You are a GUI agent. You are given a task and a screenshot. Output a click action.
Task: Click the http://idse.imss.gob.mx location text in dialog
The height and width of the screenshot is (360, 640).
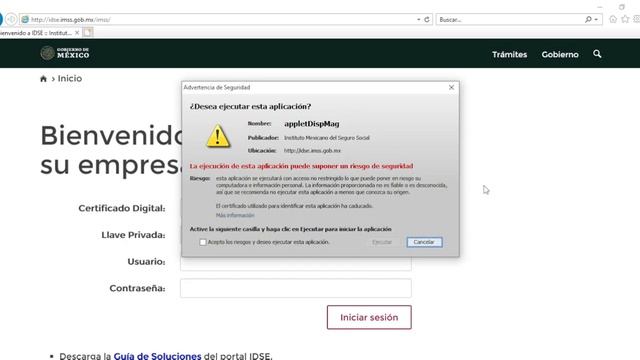(312, 151)
